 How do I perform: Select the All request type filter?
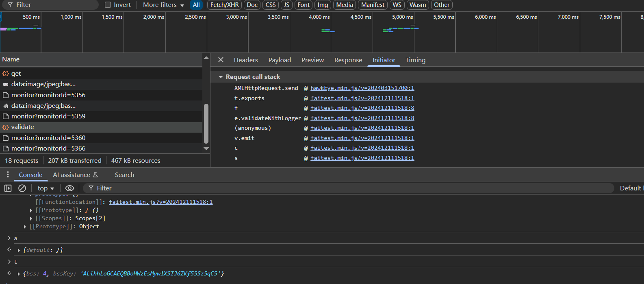[x=196, y=5]
